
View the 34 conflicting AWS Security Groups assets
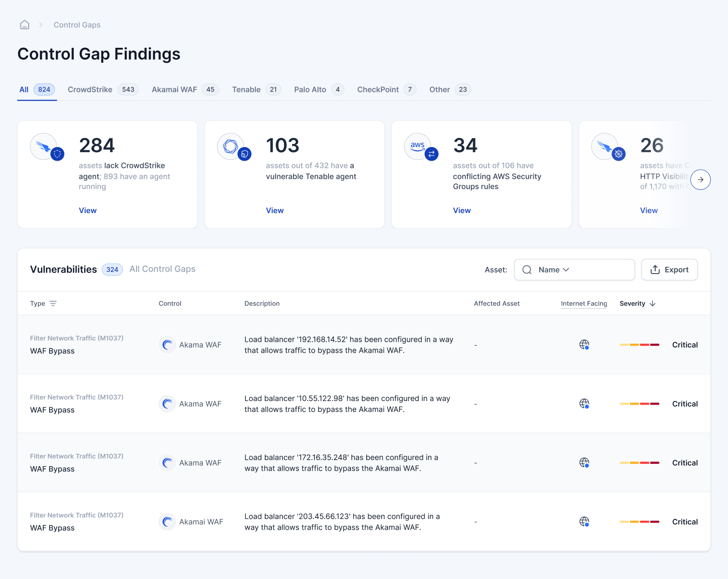[x=462, y=210]
